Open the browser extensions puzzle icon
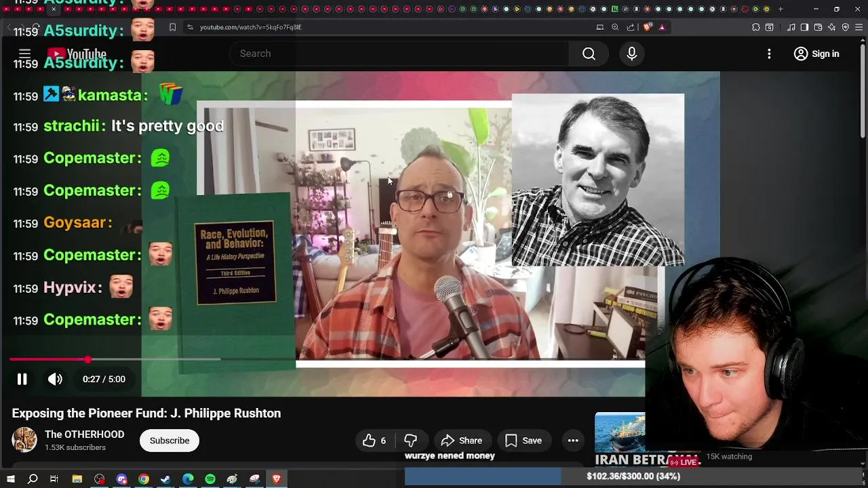The width and height of the screenshot is (868, 488). click(756, 27)
